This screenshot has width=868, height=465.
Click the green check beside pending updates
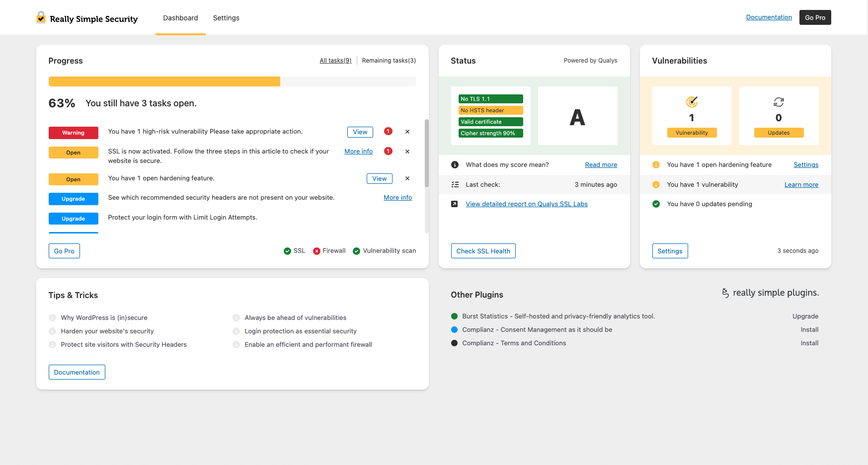tap(656, 204)
